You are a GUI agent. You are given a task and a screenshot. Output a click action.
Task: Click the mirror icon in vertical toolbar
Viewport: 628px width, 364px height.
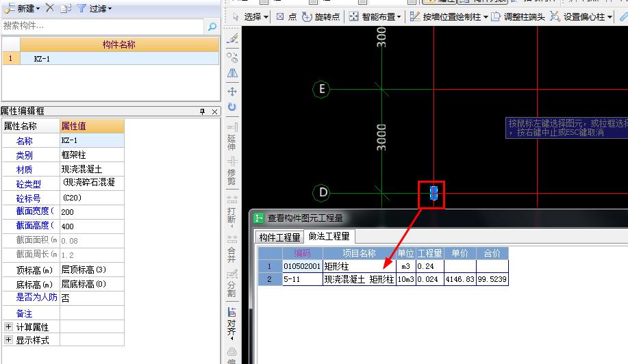[x=232, y=73]
